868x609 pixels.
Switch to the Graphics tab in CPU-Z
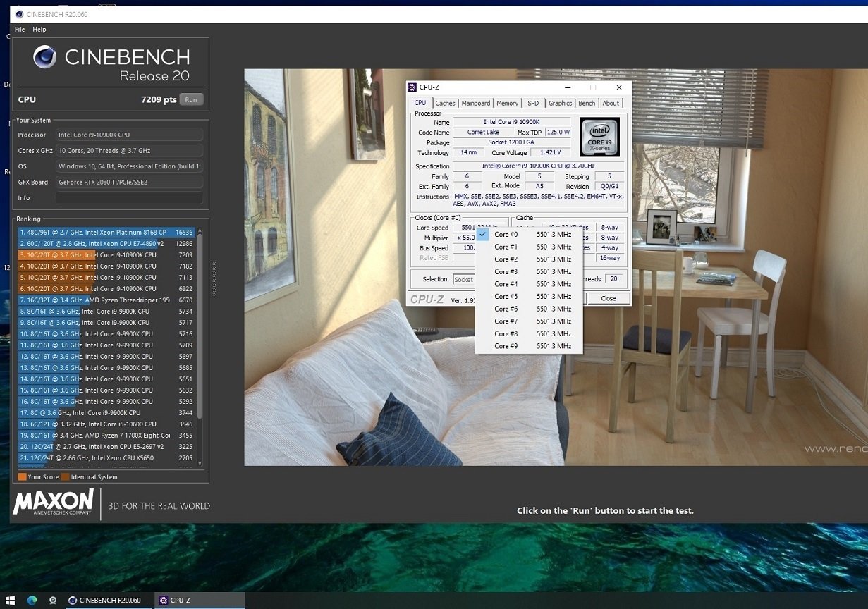pos(561,103)
